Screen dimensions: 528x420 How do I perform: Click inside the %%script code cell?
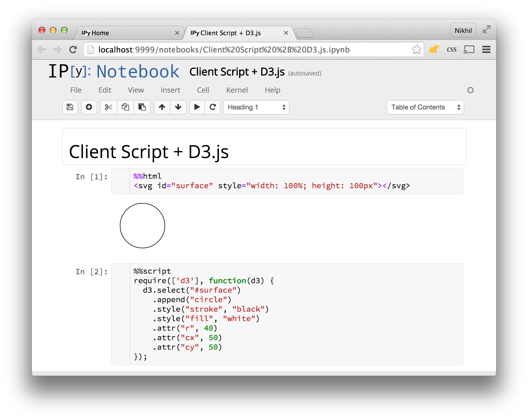click(x=287, y=314)
